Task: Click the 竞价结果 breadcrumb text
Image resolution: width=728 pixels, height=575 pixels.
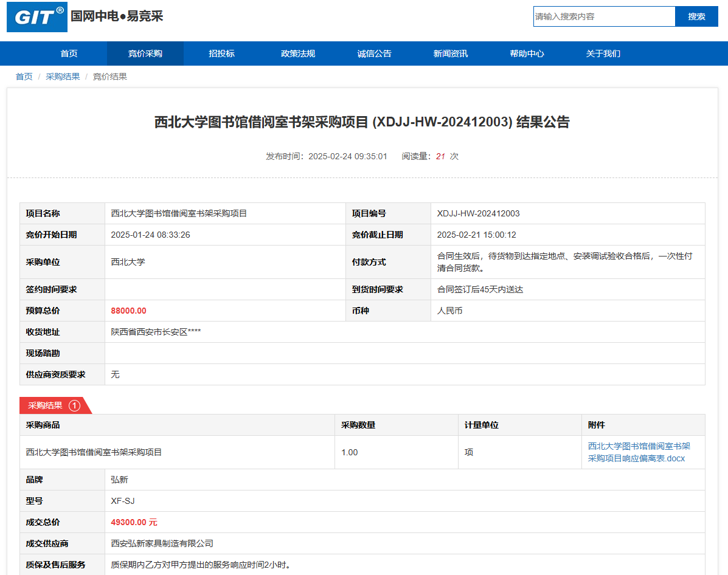Action: coord(109,77)
